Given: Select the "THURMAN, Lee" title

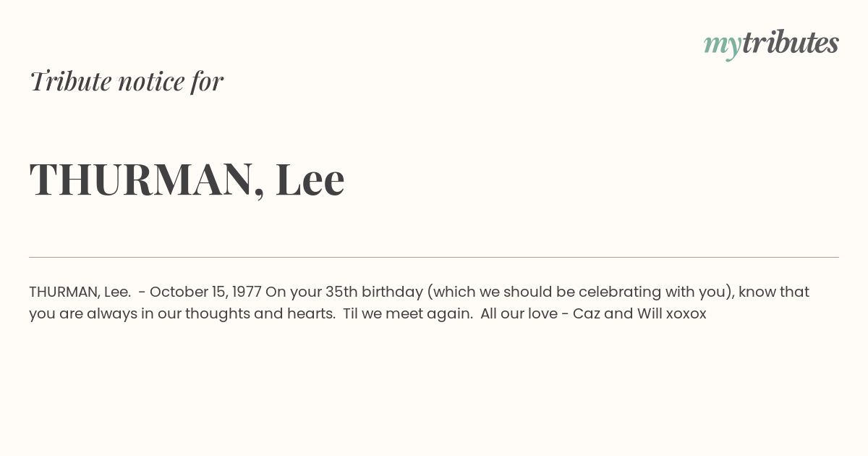Looking at the screenshot, I should [x=187, y=179].
